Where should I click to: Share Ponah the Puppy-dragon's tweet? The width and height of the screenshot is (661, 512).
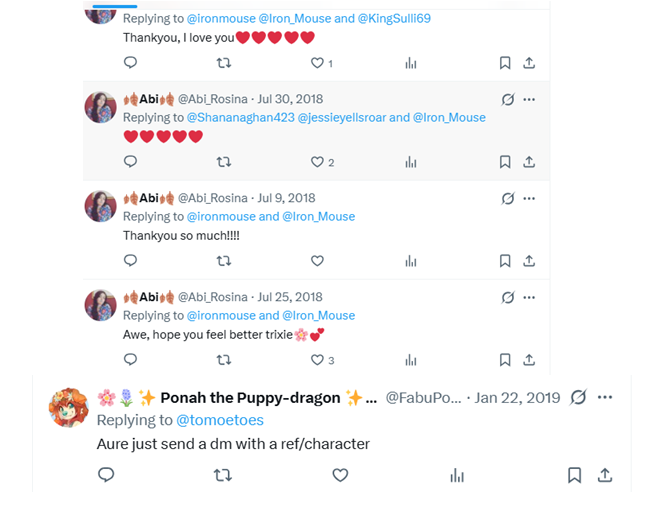(605, 475)
